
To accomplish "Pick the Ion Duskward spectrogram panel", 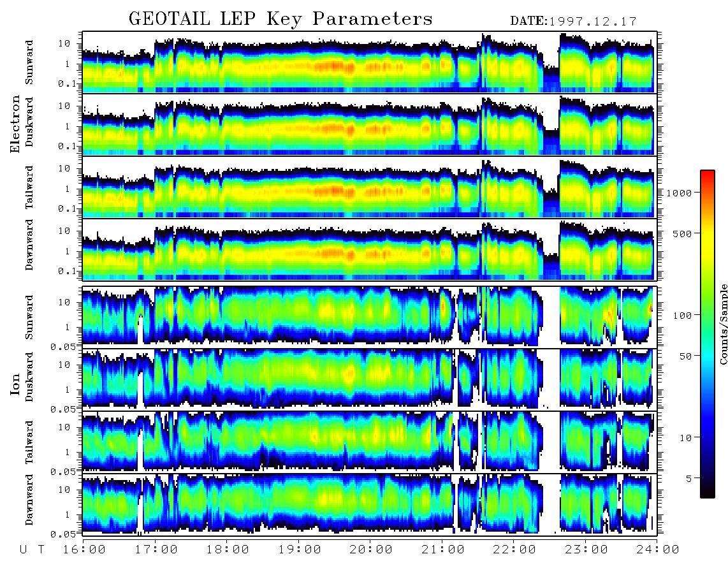I will (x=370, y=379).
